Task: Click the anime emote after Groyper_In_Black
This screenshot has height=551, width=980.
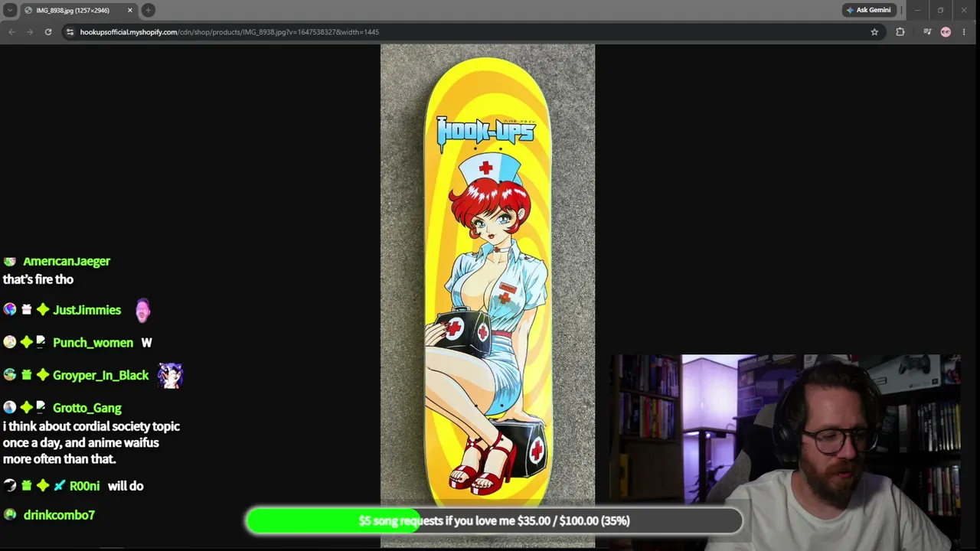Action: point(170,375)
